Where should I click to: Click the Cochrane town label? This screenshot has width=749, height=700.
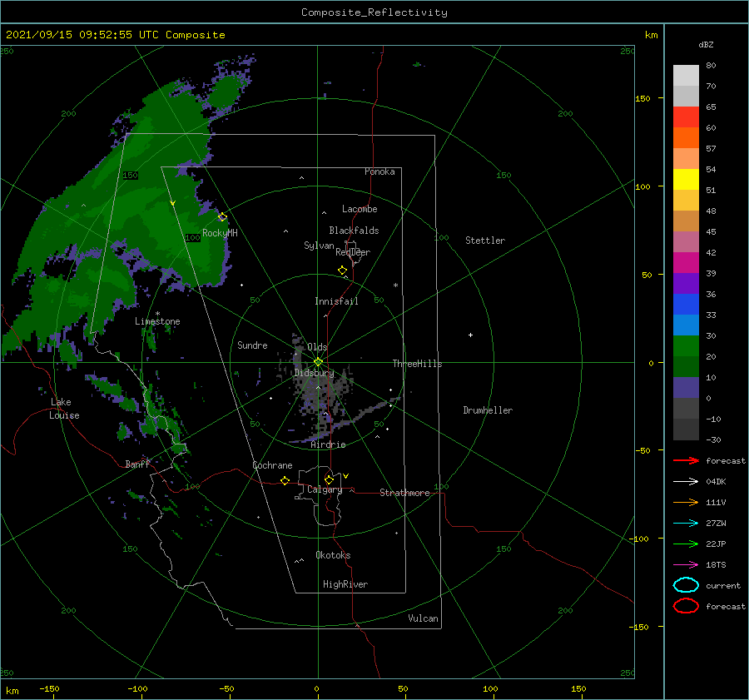pos(272,465)
